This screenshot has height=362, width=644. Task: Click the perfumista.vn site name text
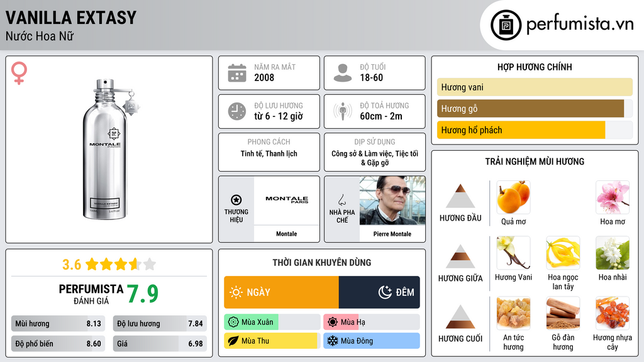580,25
